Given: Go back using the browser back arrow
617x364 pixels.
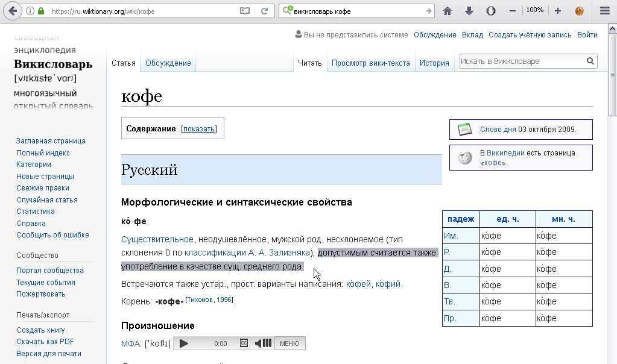Looking at the screenshot, I should coord(12,11).
